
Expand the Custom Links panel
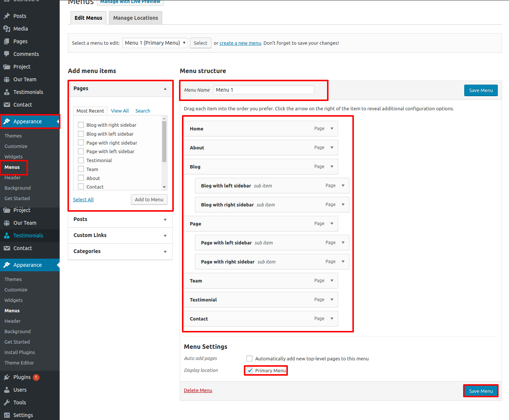click(x=165, y=236)
